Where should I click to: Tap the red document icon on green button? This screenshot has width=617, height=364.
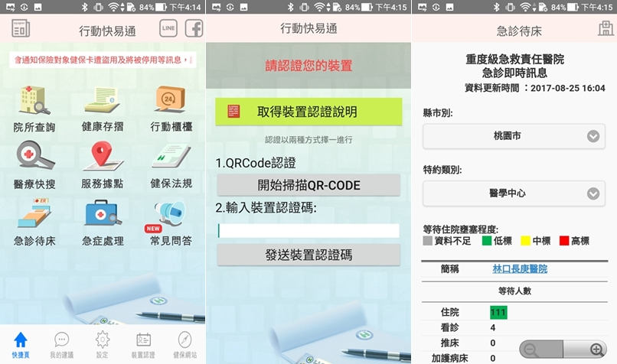233,111
